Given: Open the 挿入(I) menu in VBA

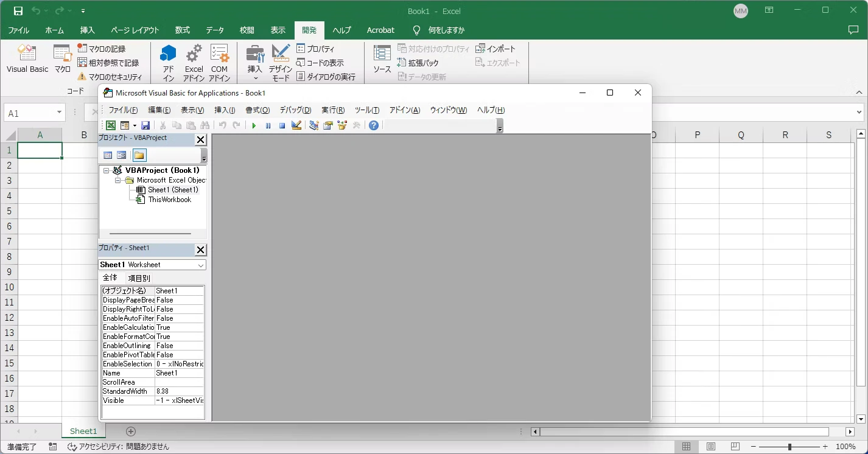Looking at the screenshot, I should pos(225,110).
